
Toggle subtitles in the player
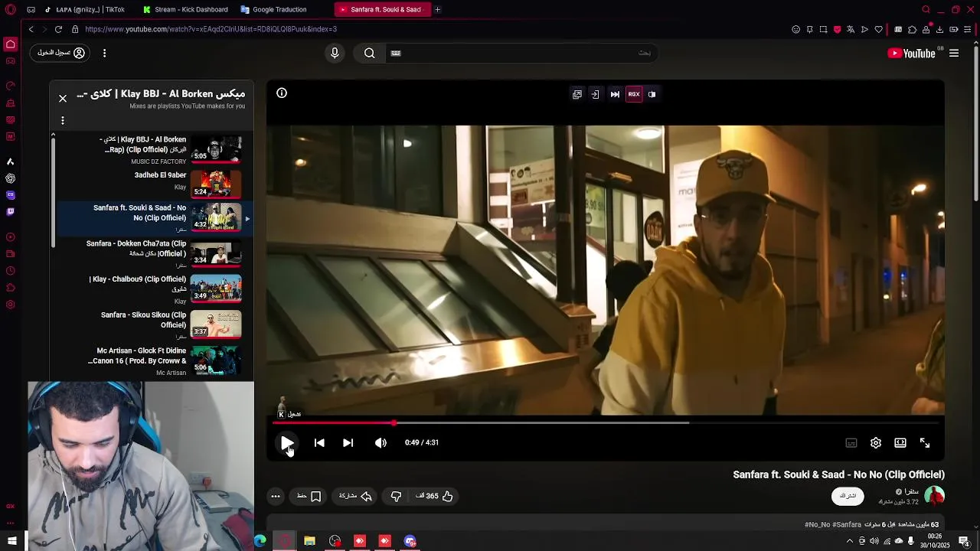tap(851, 443)
